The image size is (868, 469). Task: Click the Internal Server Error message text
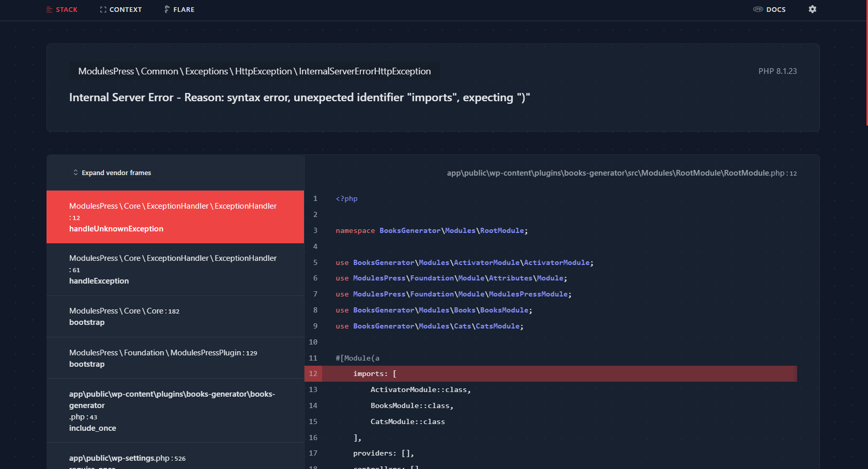point(300,98)
